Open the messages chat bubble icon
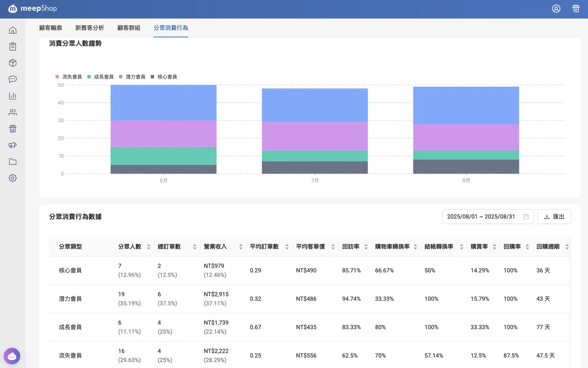 click(12, 79)
